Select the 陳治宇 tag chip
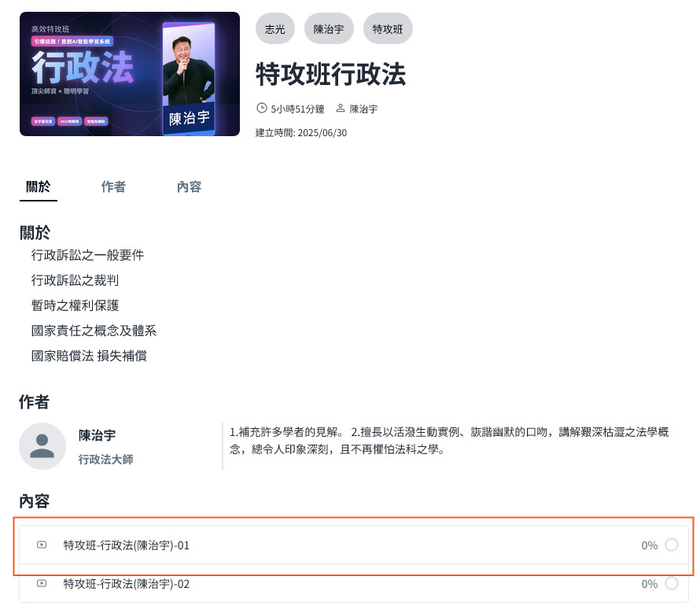Viewport: 700px width, 606px height. (329, 29)
